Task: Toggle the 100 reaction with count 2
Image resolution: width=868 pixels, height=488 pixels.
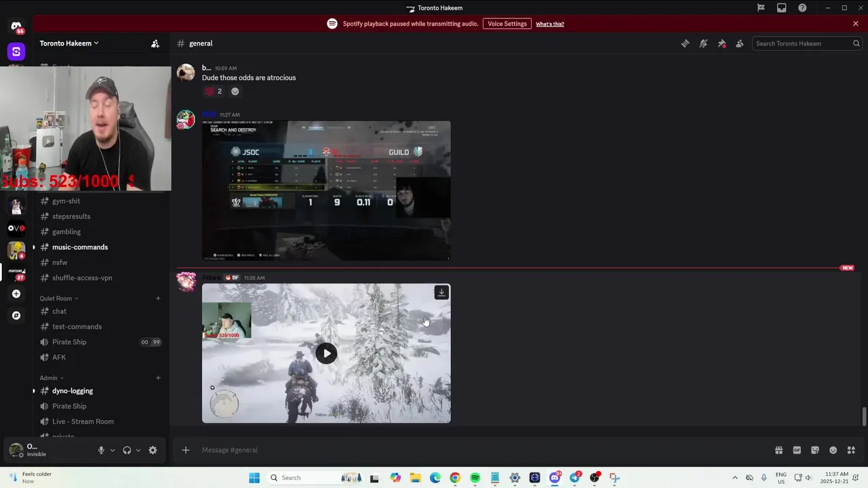Action: [214, 91]
